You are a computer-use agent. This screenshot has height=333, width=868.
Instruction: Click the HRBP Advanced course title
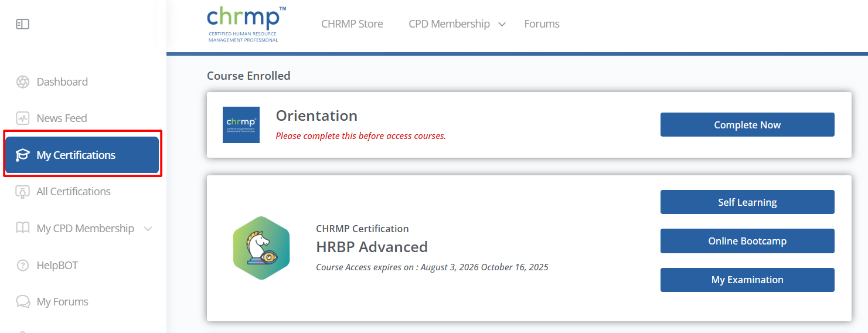point(372,247)
